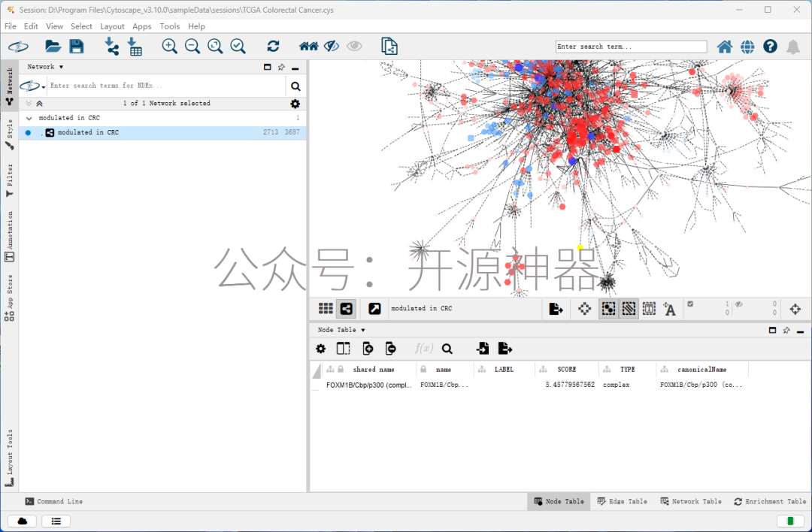The width and height of the screenshot is (812, 532).
Task: Open the cloud icon in status bar
Action: pos(23,521)
